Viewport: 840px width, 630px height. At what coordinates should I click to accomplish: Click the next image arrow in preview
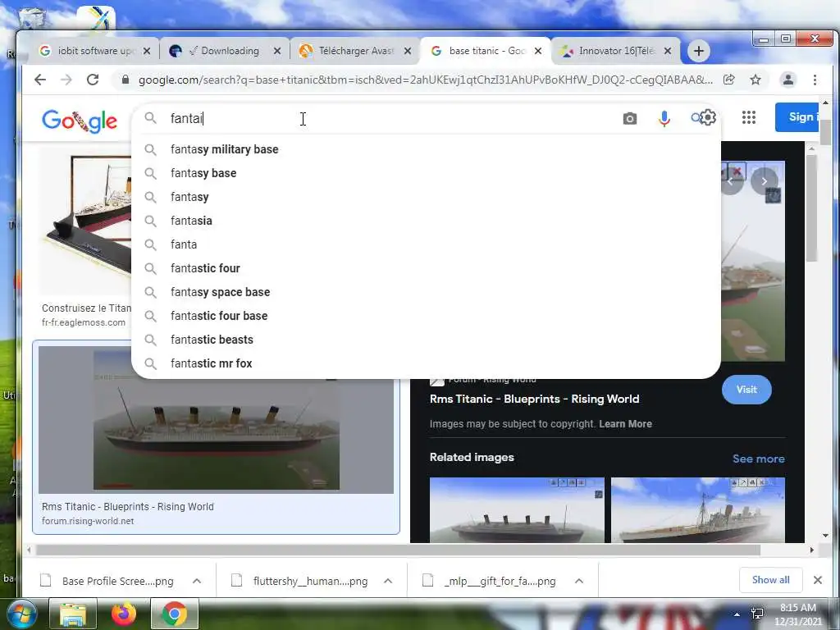(x=765, y=181)
